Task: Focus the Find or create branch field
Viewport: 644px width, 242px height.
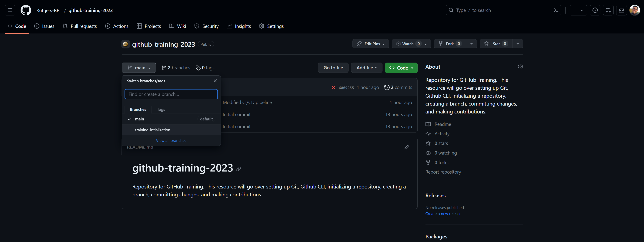Action: (x=171, y=94)
